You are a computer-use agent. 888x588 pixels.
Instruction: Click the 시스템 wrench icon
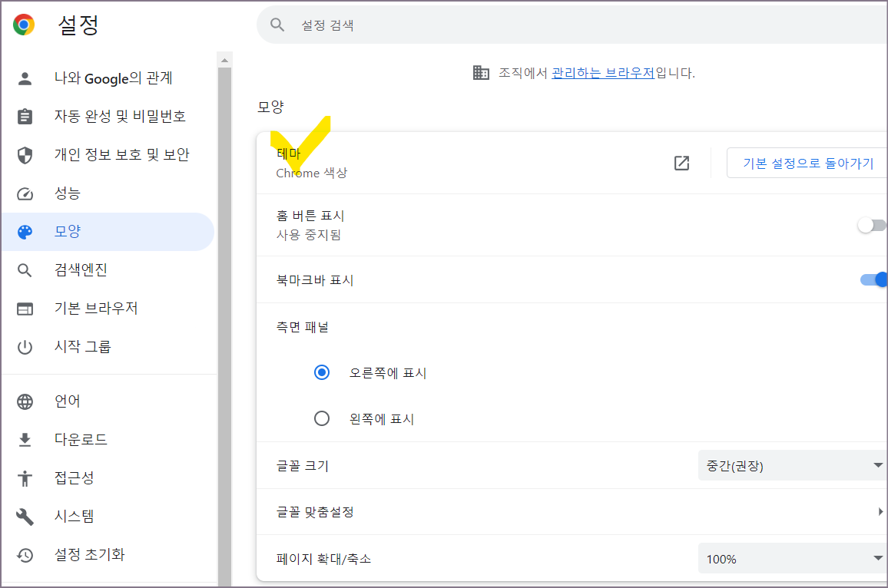coord(24,516)
